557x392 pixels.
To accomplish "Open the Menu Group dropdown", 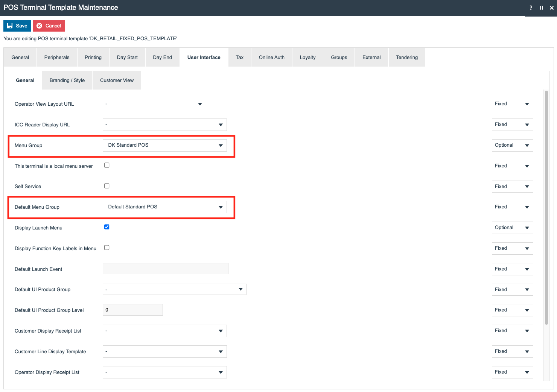I will coord(165,145).
